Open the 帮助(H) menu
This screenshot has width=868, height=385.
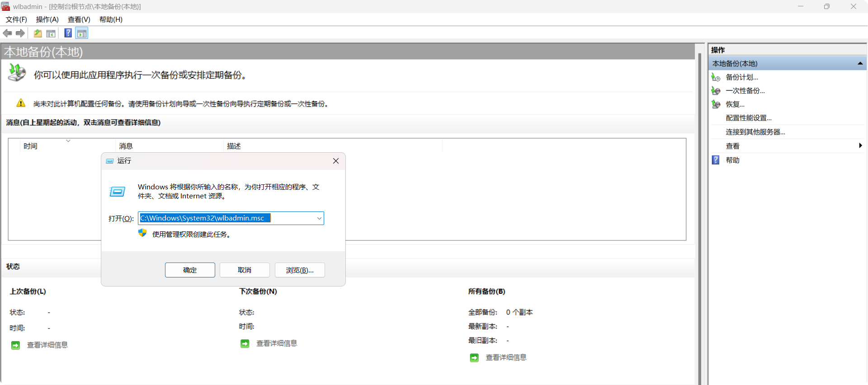[x=111, y=19]
